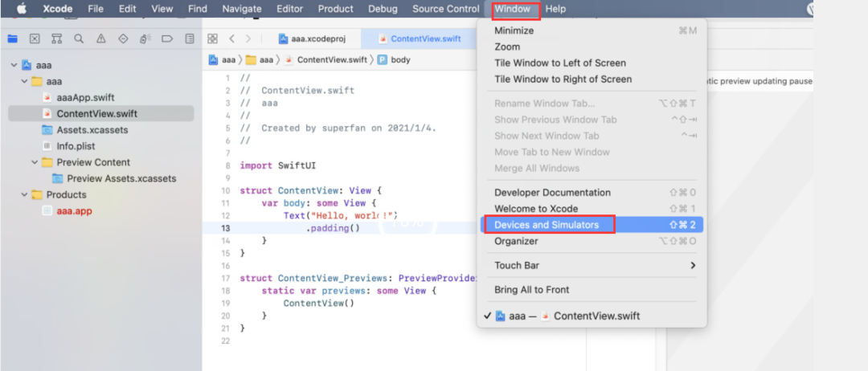This screenshot has width=868, height=371.
Task: Show the Issue navigator warning icon
Action: point(100,39)
